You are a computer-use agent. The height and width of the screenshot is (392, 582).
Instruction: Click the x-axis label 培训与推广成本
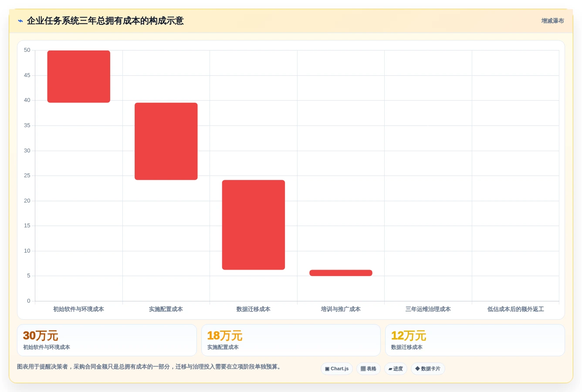pyautogui.click(x=341, y=309)
